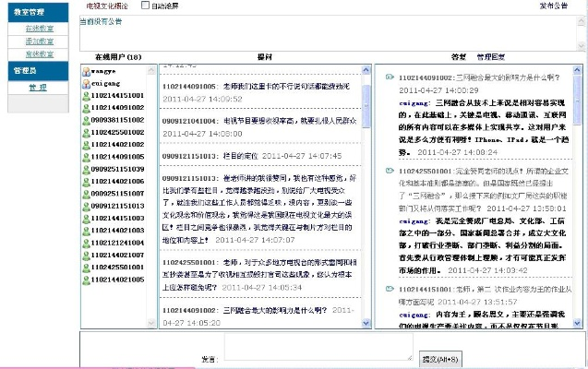588x369 pixels.
Task: Click the 提交(Alt+S) submit button
Action: (x=440, y=359)
